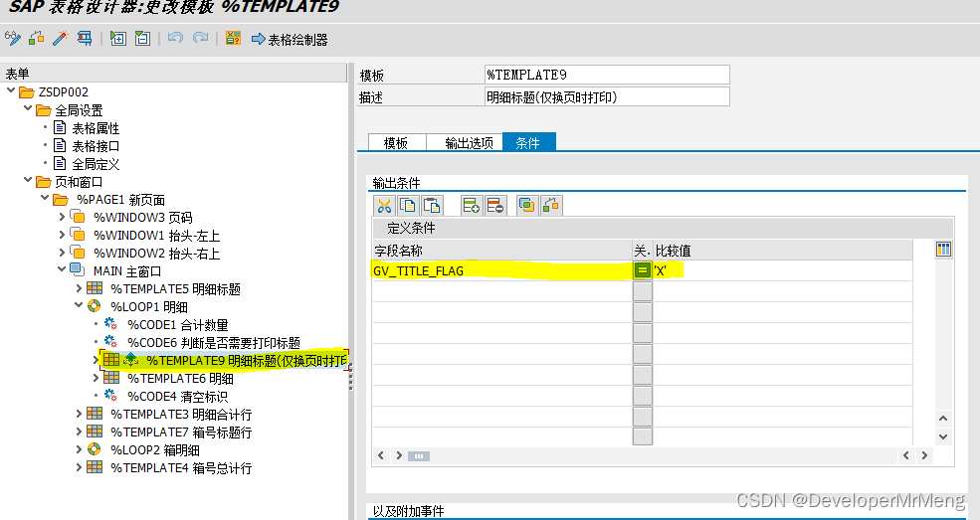Expand the %TEMPLATE3 明细合计行 node

(x=79, y=414)
